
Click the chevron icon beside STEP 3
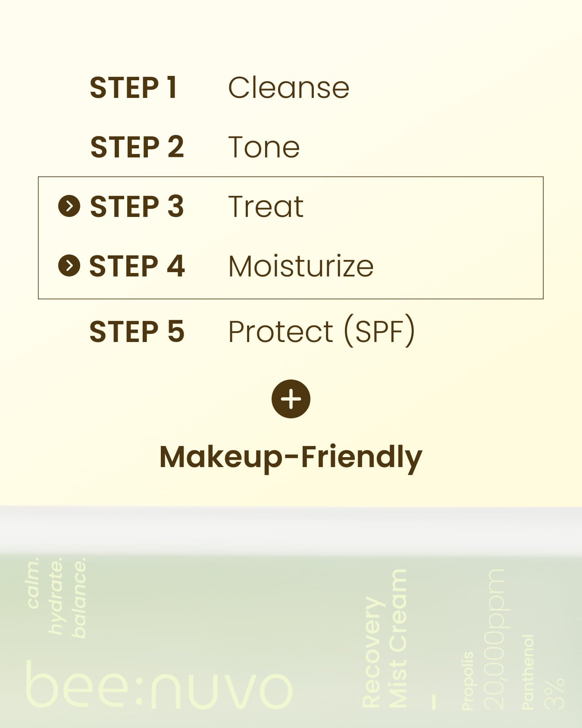coord(69,206)
